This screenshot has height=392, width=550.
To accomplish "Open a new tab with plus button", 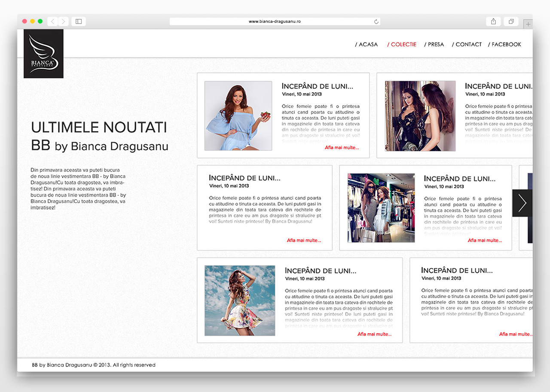I will [x=528, y=24].
